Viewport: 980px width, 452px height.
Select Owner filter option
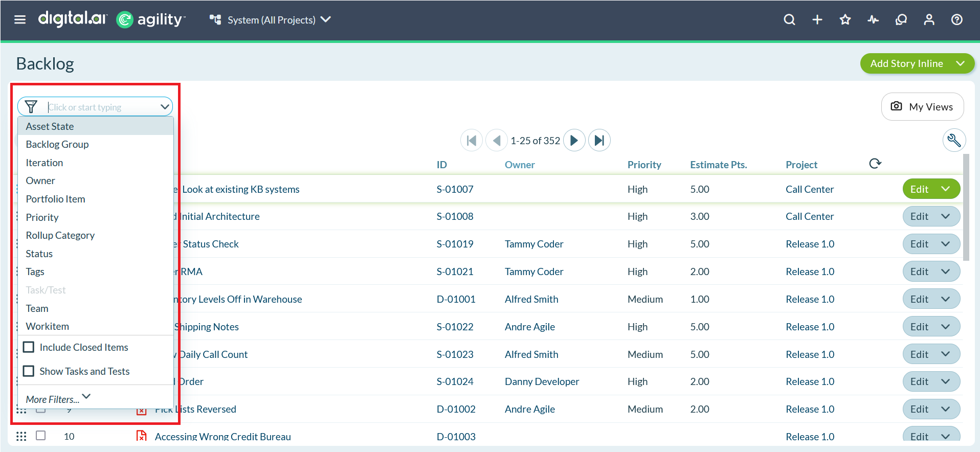pos(96,180)
